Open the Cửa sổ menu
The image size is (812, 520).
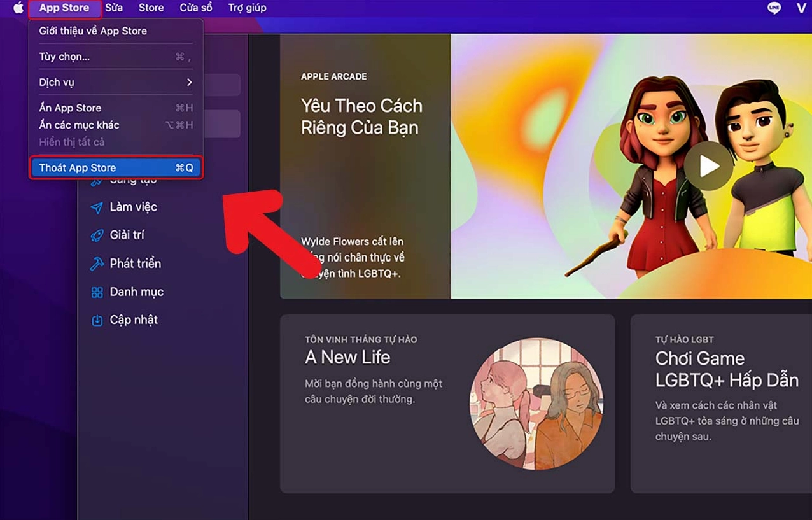pyautogui.click(x=195, y=8)
